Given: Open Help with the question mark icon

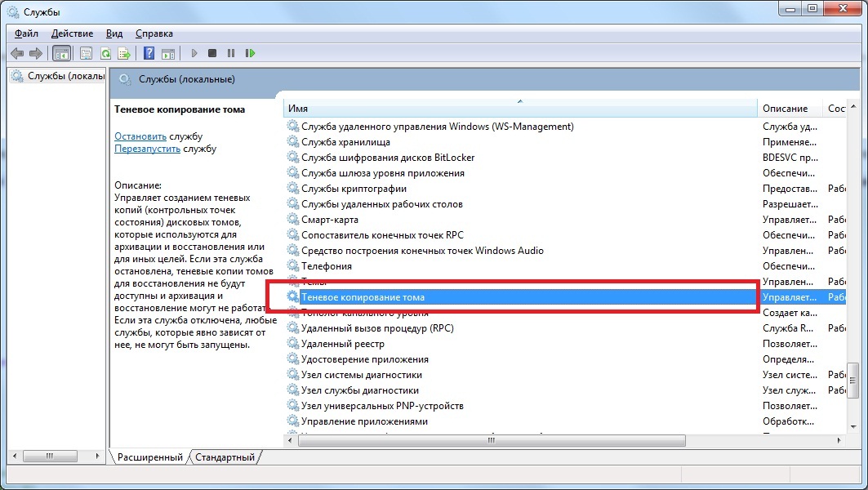Looking at the screenshot, I should (x=149, y=53).
